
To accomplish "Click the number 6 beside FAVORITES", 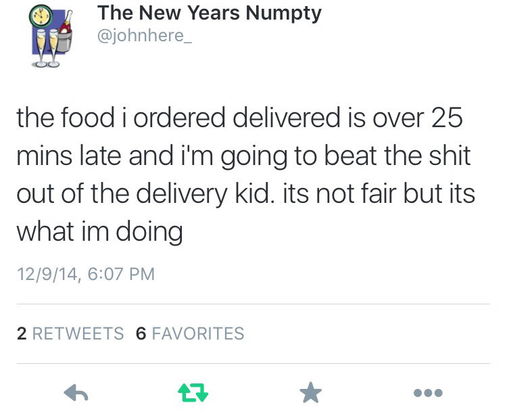I will click(x=141, y=333).
